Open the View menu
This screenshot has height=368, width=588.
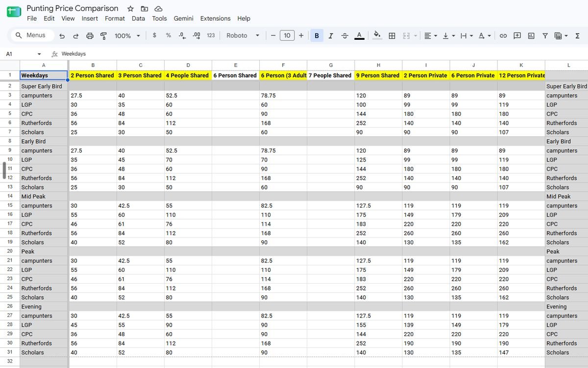pos(68,19)
